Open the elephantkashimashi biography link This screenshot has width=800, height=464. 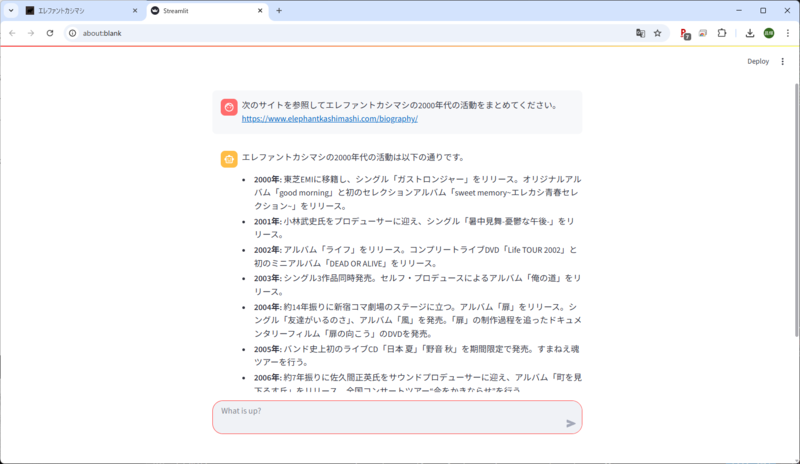[330, 119]
